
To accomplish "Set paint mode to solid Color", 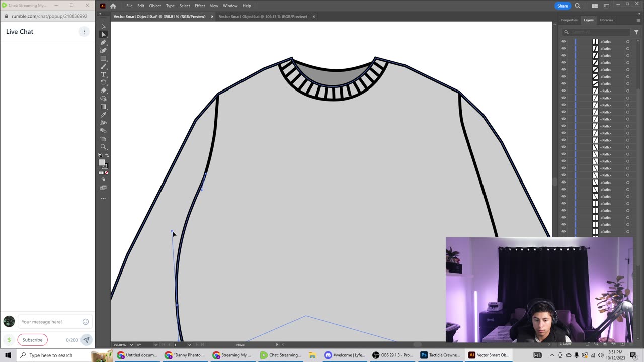I will pos(100,173).
